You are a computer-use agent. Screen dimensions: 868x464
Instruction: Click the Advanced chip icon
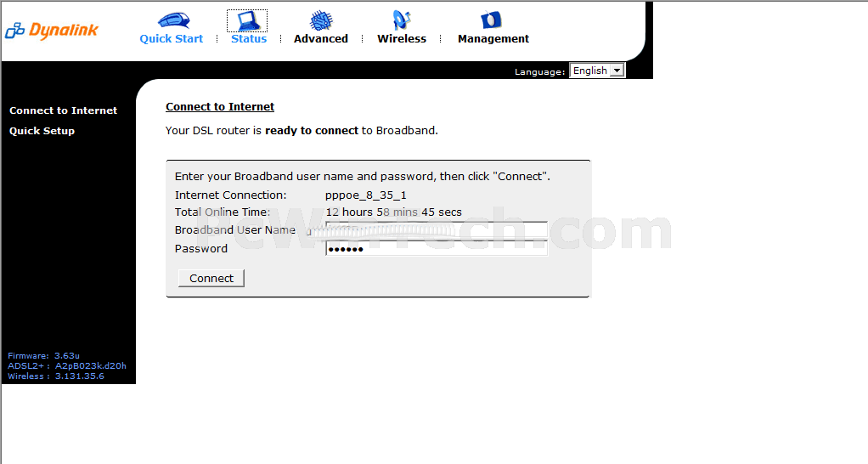pos(321,20)
